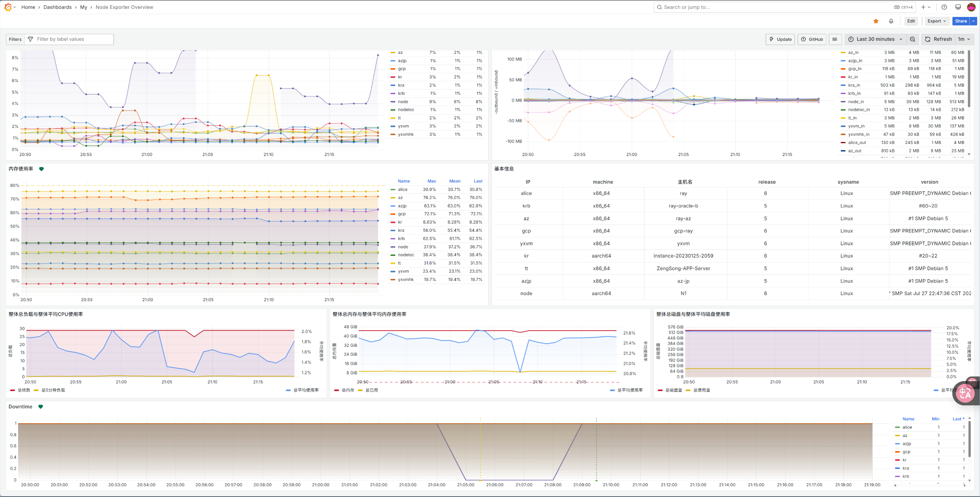Sort the table by release column
Viewport: 980px width, 497px height.
[767, 182]
